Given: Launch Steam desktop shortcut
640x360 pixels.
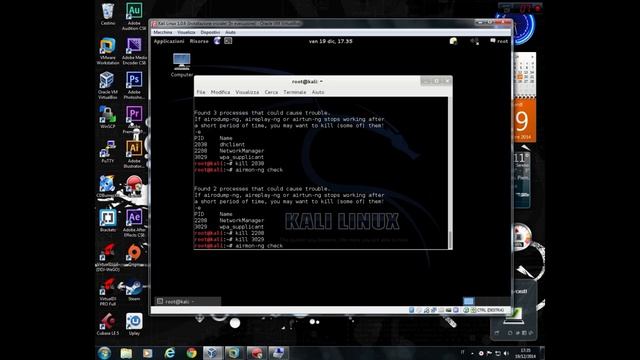Looking at the screenshot, I should [134, 290].
